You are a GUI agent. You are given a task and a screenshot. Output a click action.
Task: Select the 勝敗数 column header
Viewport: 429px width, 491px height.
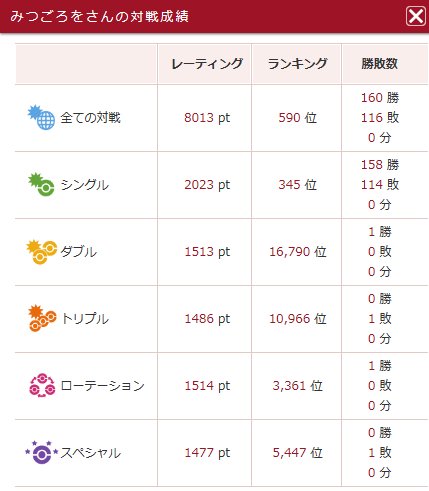[379, 63]
